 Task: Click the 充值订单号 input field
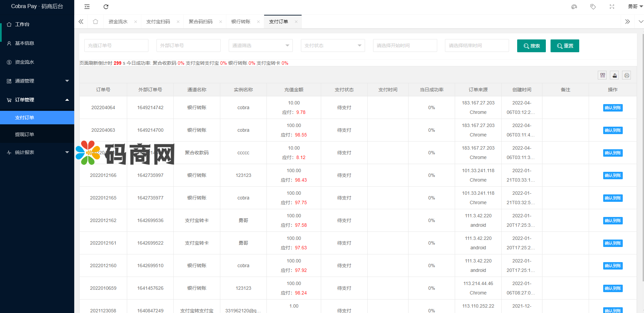(x=116, y=45)
